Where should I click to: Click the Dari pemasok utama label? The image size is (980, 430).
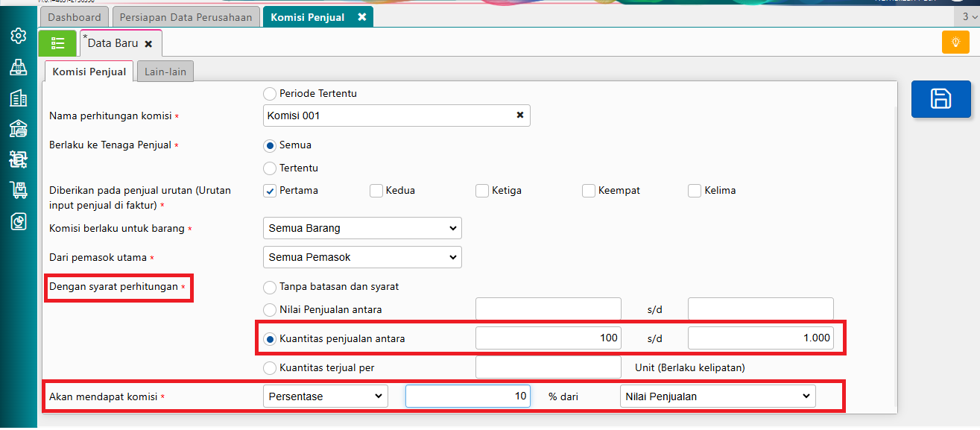tap(98, 258)
